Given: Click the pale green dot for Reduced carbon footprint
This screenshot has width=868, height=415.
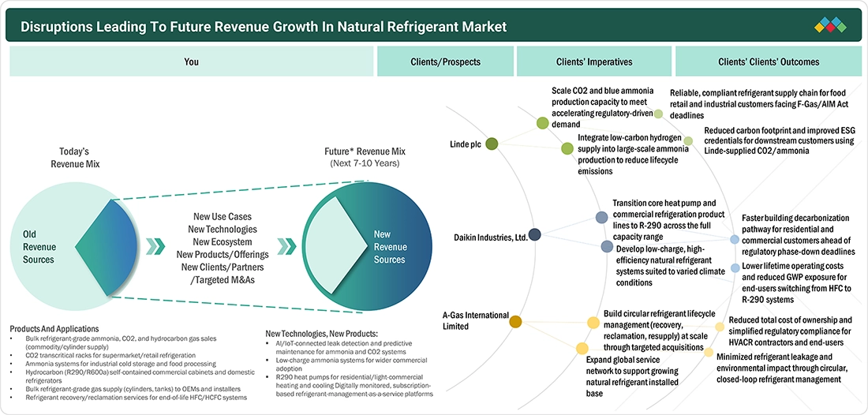Looking at the screenshot, I should click(688, 141).
